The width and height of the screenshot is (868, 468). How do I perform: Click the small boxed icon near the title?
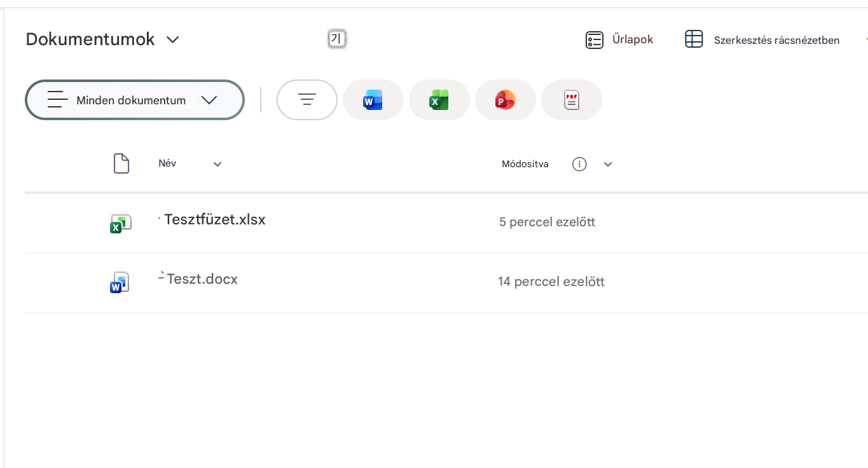[x=337, y=39]
